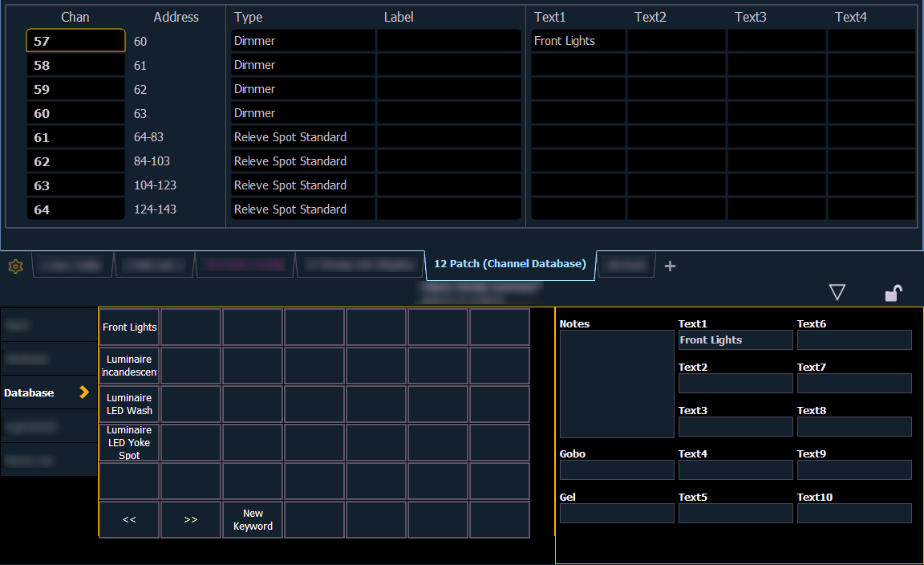The width and height of the screenshot is (924, 565).
Task: Click address 63 in channel 60's row
Action: pyautogui.click(x=140, y=114)
